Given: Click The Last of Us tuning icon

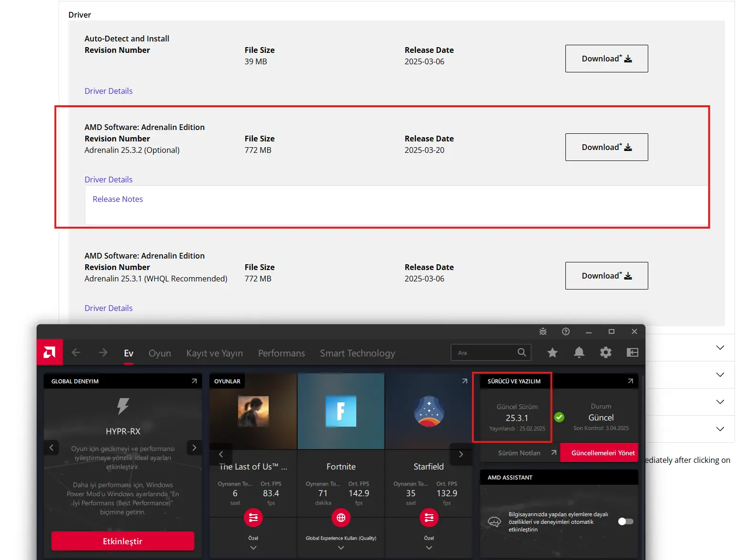Looking at the screenshot, I should tap(253, 518).
